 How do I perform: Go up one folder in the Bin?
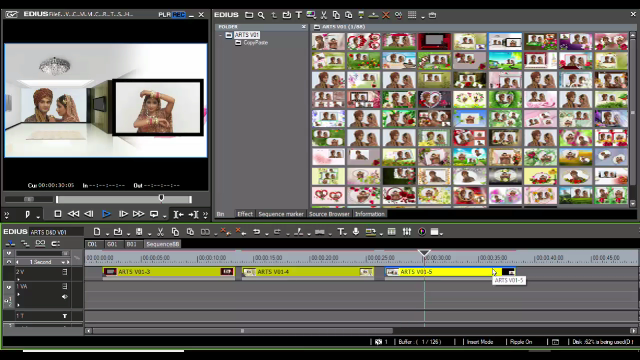pos(274,15)
